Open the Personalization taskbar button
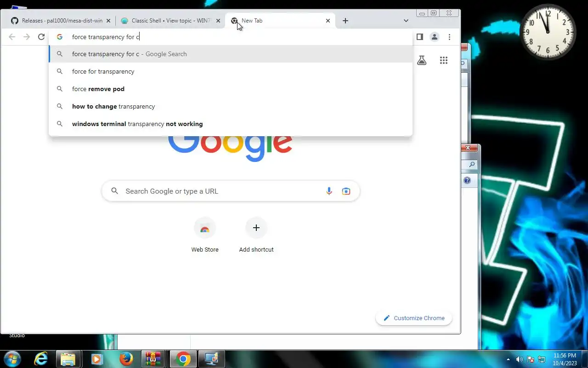The image size is (588, 368). pos(211,359)
